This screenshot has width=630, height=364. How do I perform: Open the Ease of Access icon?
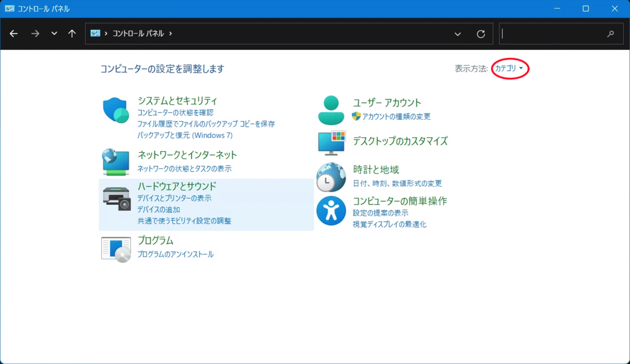pos(331,210)
